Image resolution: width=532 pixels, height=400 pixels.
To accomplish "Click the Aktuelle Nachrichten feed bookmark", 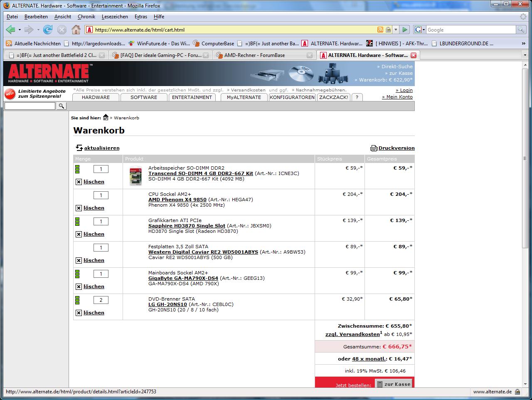I will coord(33,43).
